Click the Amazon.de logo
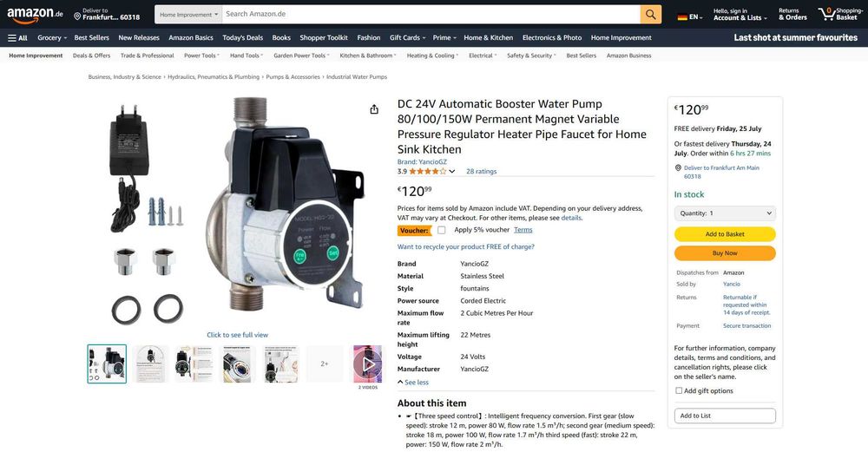Image resolution: width=868 pixels, height=452 pixels. coord(35,15)
